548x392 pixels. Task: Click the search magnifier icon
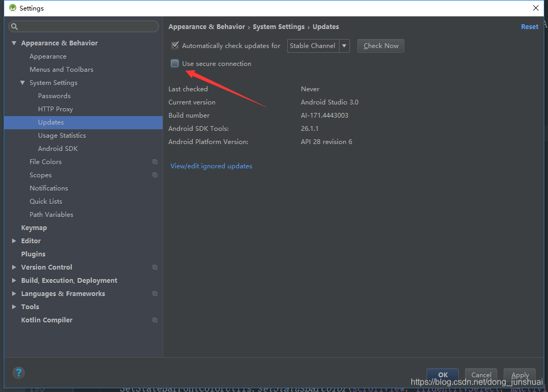tap(14, 26)
